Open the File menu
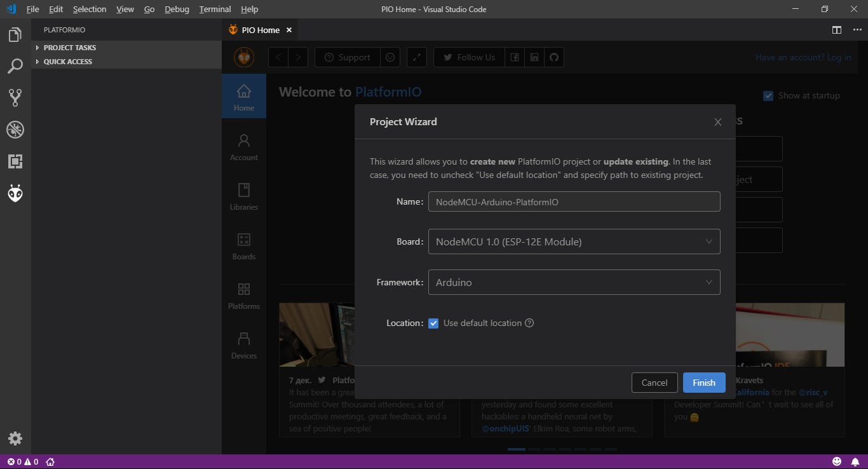 pyautogui.click(x=32, y=9)
